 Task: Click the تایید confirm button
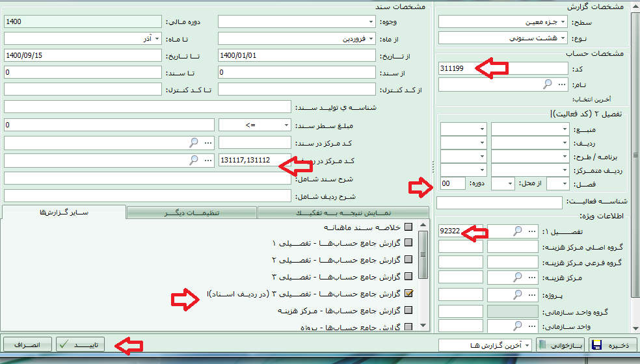80,344
